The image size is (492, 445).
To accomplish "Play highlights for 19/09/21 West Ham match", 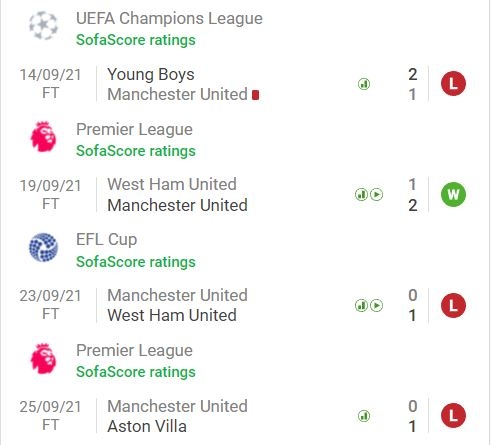I will click(x=377, y=194).
